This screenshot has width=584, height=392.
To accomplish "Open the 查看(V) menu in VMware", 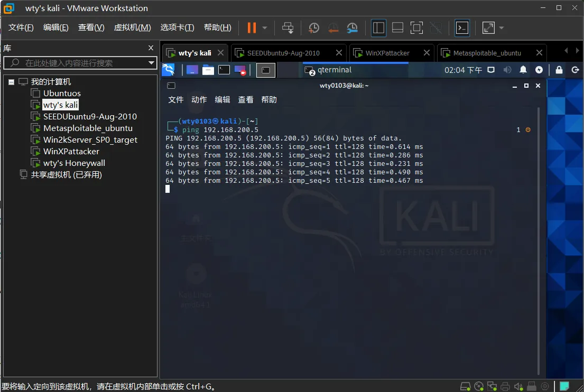I will point(91,27).
